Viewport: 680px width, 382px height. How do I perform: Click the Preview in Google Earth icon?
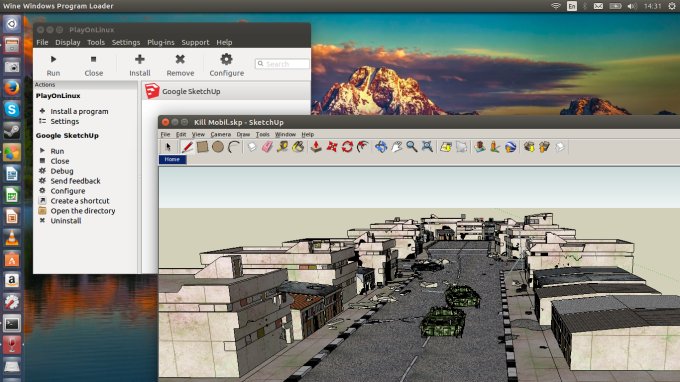[510, 147]
